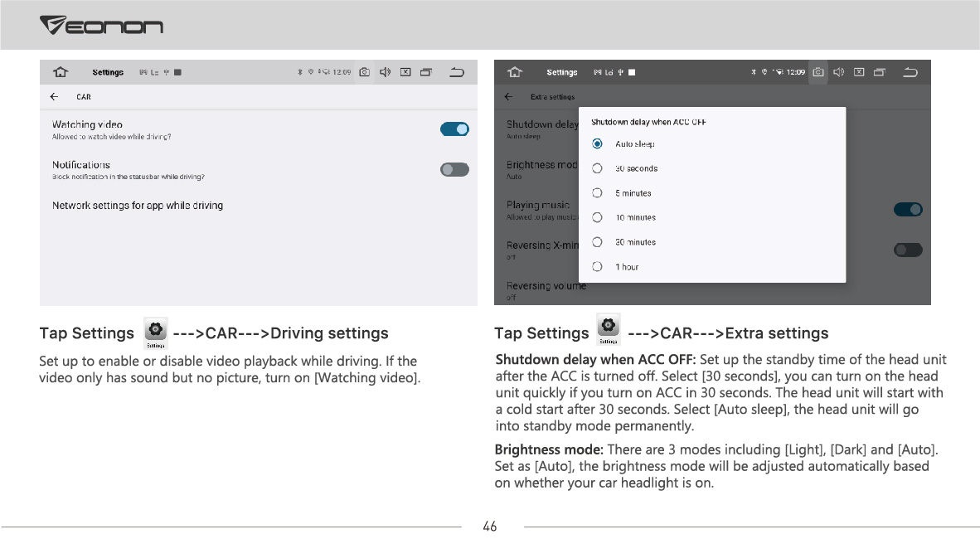Viewport: 980px width, 539px height.
Task: Click the Settings title in the left screen
Action: point(108,72)
